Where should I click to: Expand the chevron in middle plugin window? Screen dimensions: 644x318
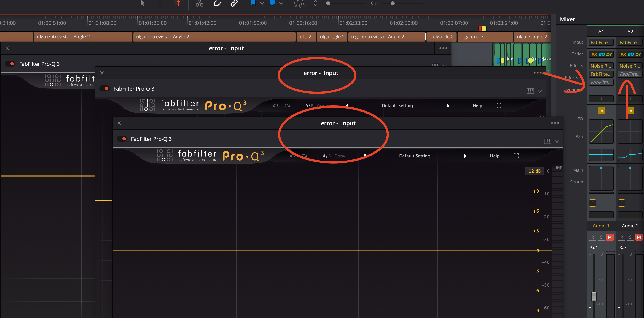tap(539, 91)
